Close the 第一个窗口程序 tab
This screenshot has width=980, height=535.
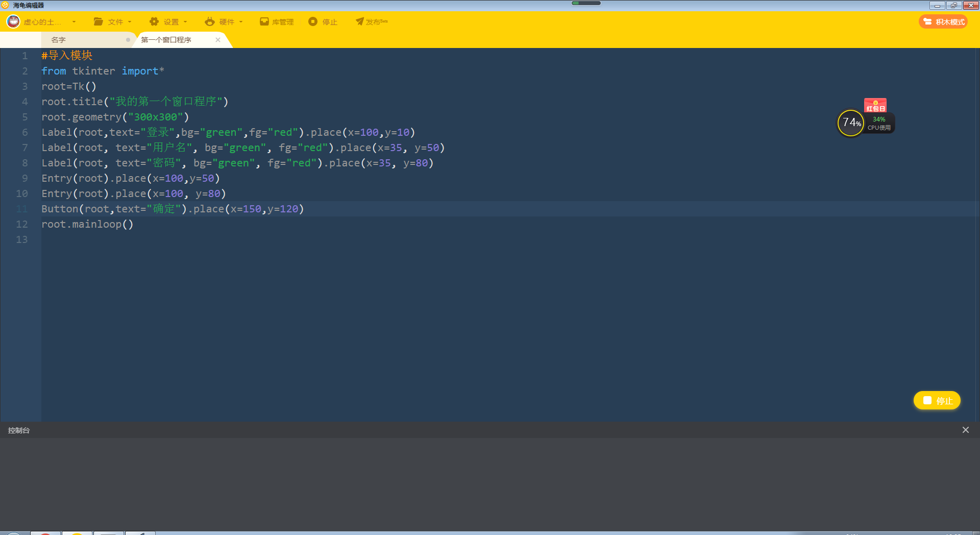[218, 40]
